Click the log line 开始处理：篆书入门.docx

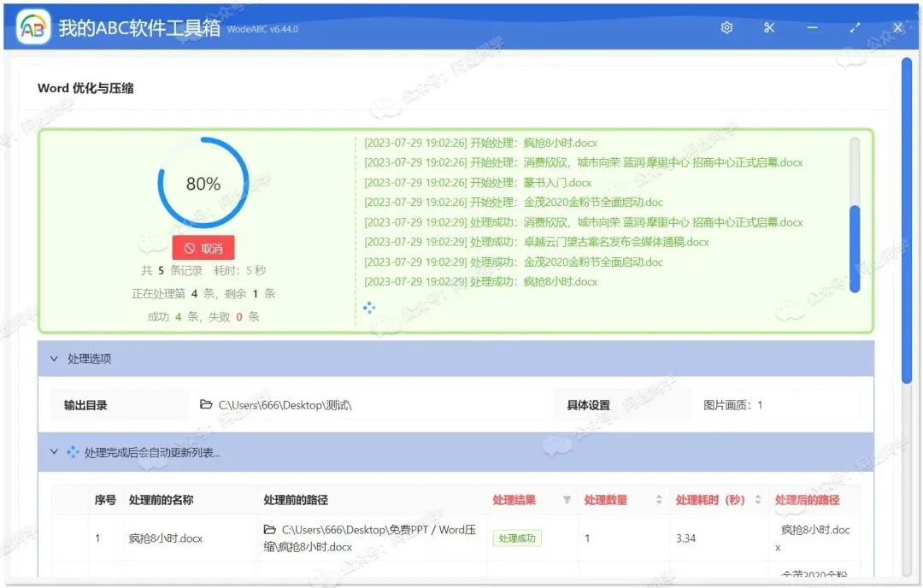pos(478,182)
